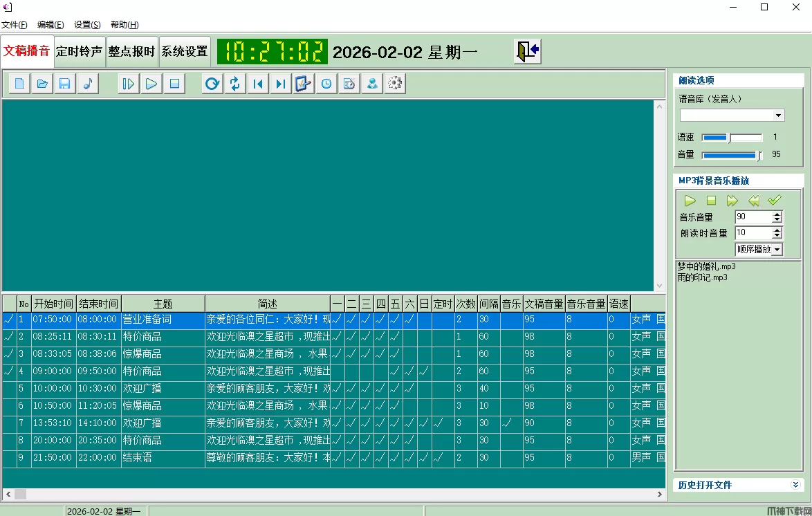Click the clock icon in the toolbar
The height and width of the screenshot is (516, 812).
pos(326,84)
